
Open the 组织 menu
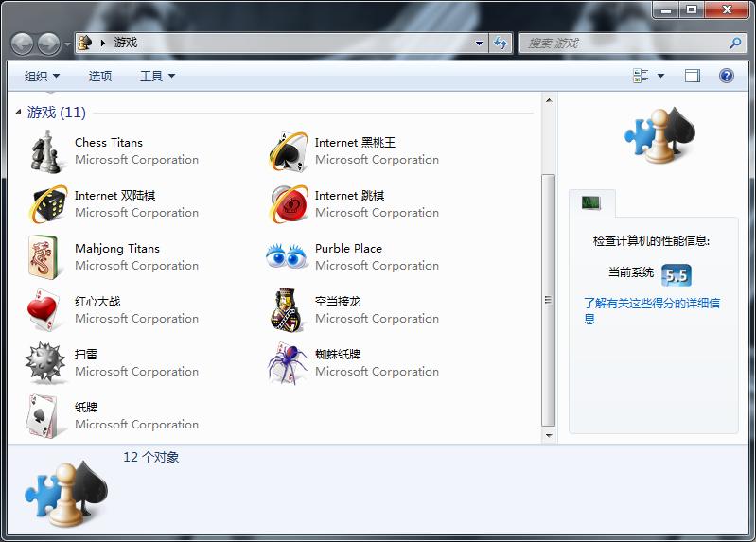click(x=42, y=76)
